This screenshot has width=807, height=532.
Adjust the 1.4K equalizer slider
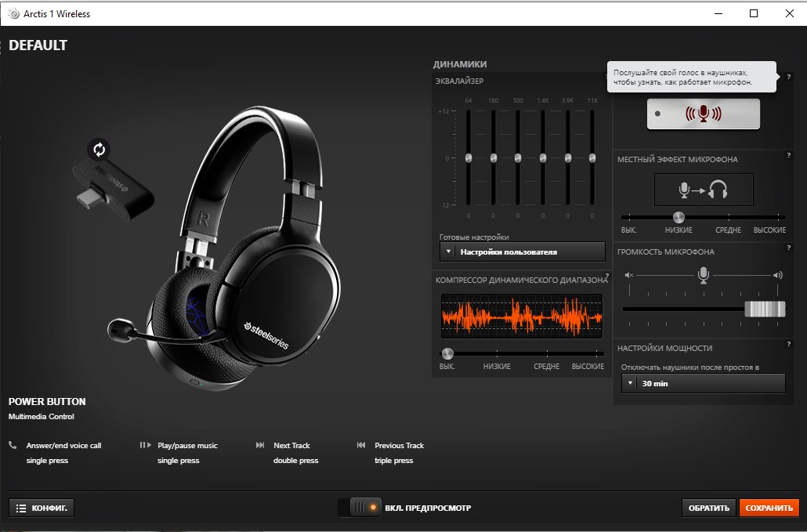coord(542,158)
